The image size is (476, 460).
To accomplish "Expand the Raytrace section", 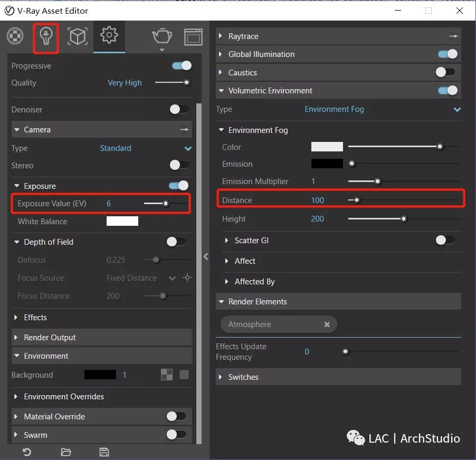I will click(x=220, y=36).
